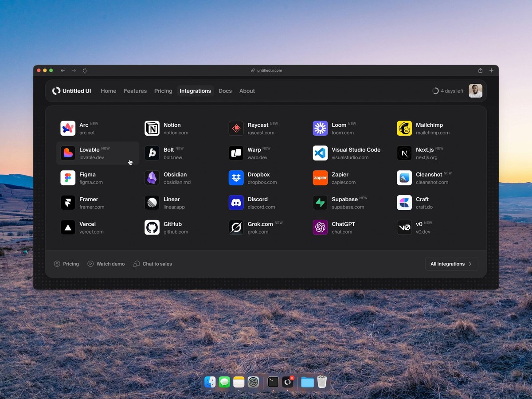Click the Dropbox logo icon
Screen dimensions: 532x399
[236, 178]
